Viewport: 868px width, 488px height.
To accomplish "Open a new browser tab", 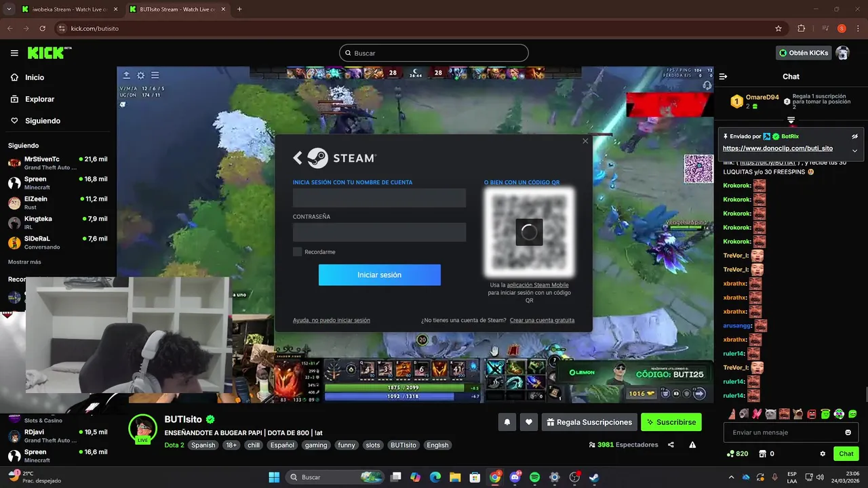I will (x=239, y=9).
